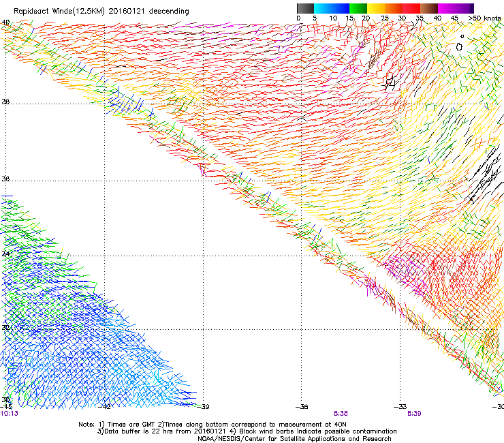Click the '0' value under the color bar
Screen dimensions: 504x443
298,18
